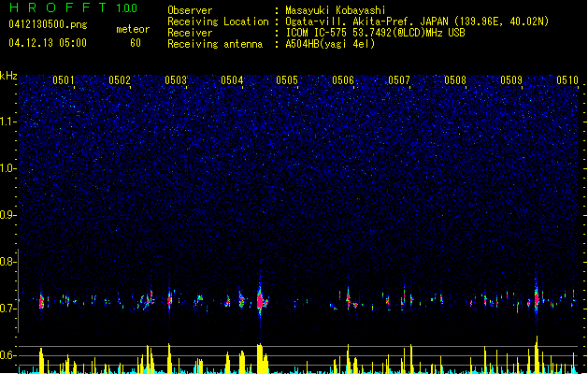Click the 0504 time marker
Image resolution: width=588 pixels, height=374 pixels.
[x=232, y=80]
